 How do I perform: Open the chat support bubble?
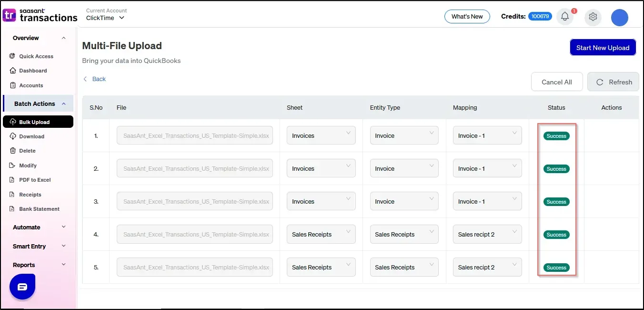(x=22, y=287)
